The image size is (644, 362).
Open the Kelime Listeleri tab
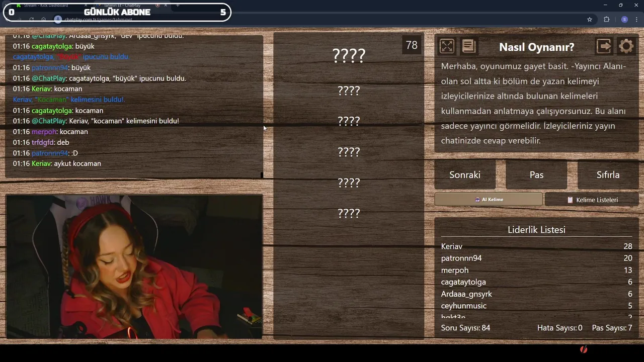pos(592,200)
